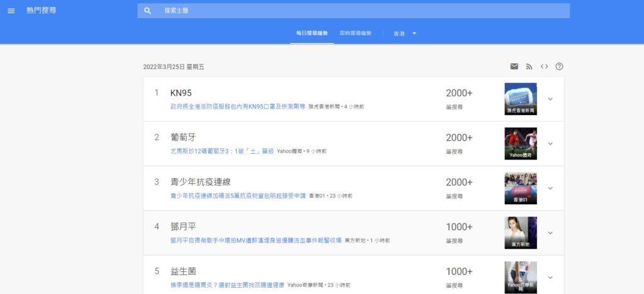This screenshot has height=294, width=644.
Task: Expand the 益生菌 trend row
Action: [550, 278]
